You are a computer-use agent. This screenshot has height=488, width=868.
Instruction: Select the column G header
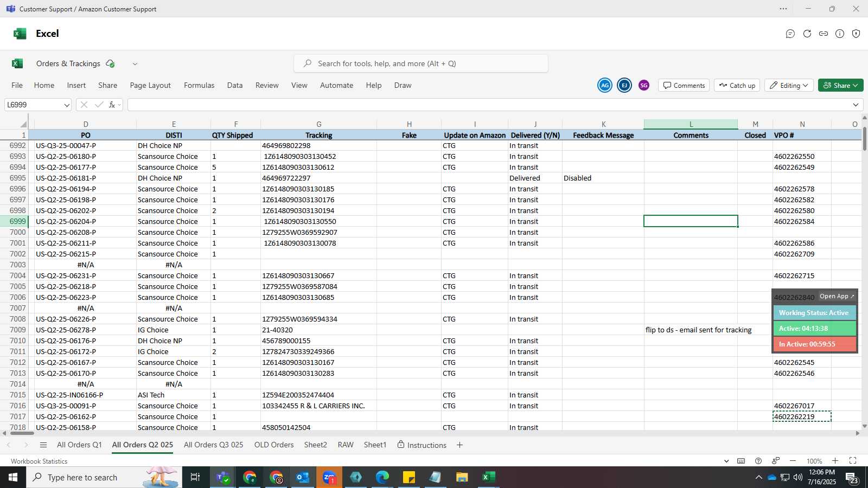318,124
